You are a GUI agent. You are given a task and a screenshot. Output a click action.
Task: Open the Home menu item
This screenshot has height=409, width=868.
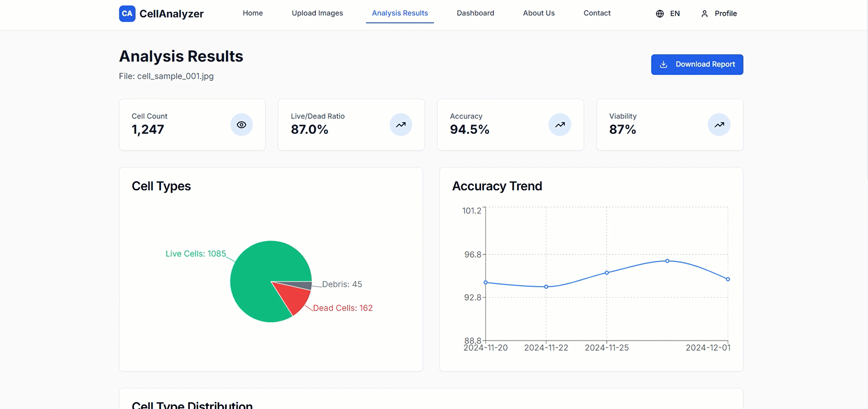[x=253, y=13]
